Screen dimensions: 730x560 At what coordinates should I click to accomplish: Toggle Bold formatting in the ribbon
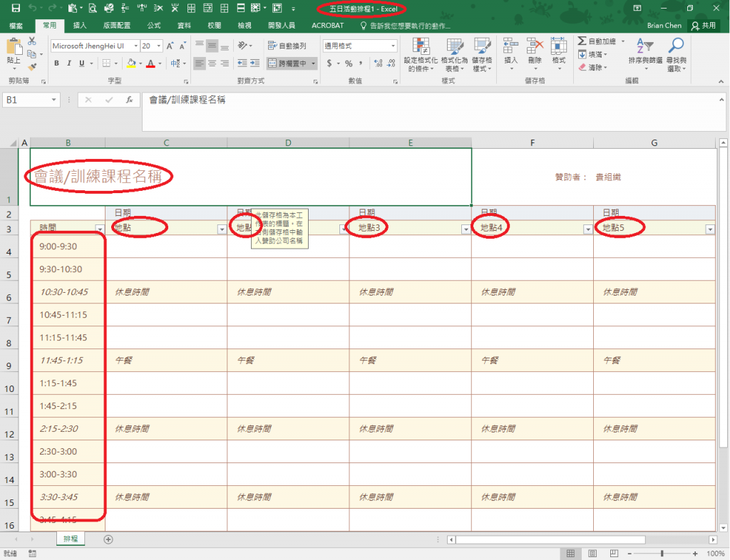[56, 63]
